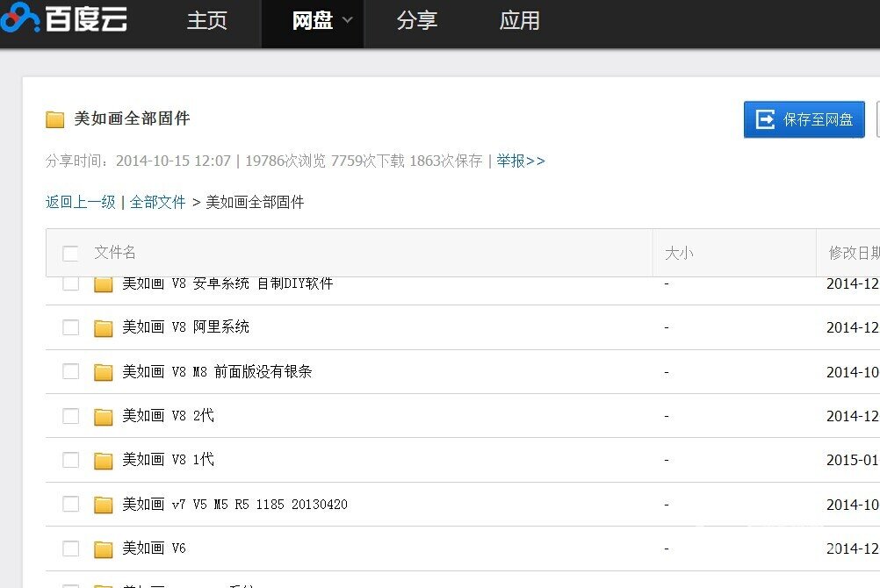
Task: Switch to the 分享 nav tab
Action: [x=416, y=21]
